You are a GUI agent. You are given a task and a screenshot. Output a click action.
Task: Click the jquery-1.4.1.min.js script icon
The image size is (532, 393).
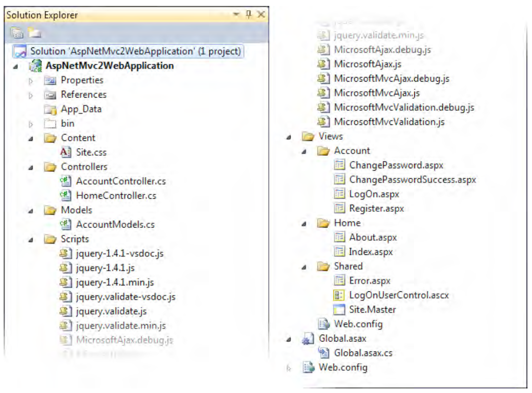(66, 282)
